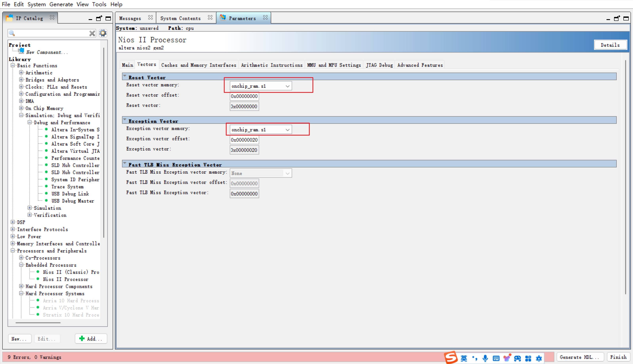Detach the IP Catalog panel with the undock icon

(99, 18)
